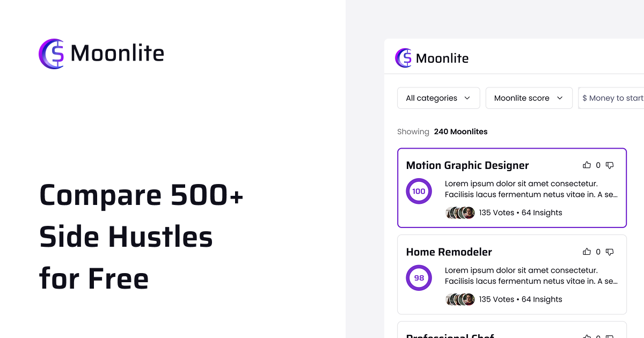Click the 100 score ring on Motion Graphic Designer
The image size is (644, 338).
(x=419, y=191)
